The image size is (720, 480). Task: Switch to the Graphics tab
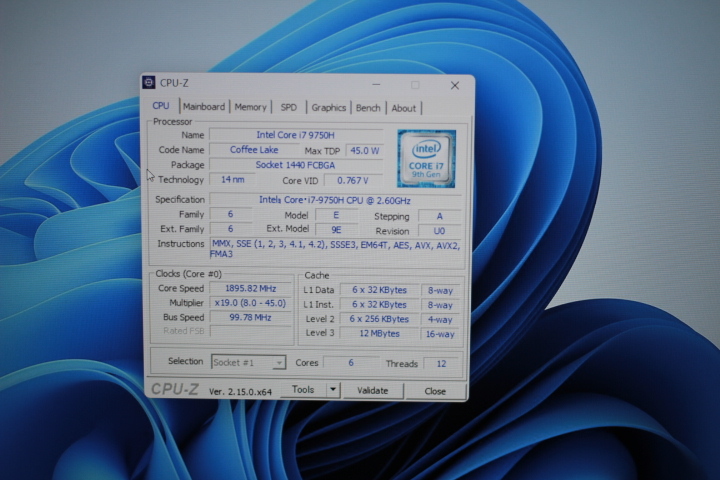[328, 108]
